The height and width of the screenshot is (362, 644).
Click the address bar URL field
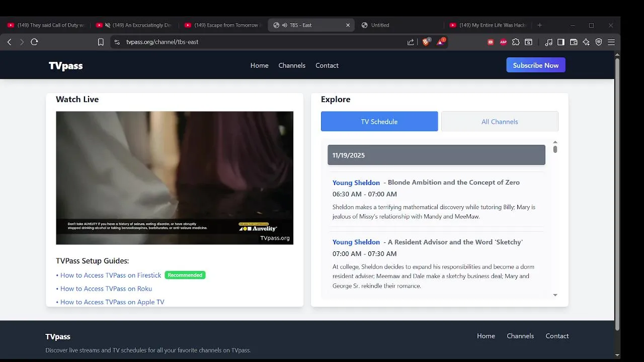262,42
